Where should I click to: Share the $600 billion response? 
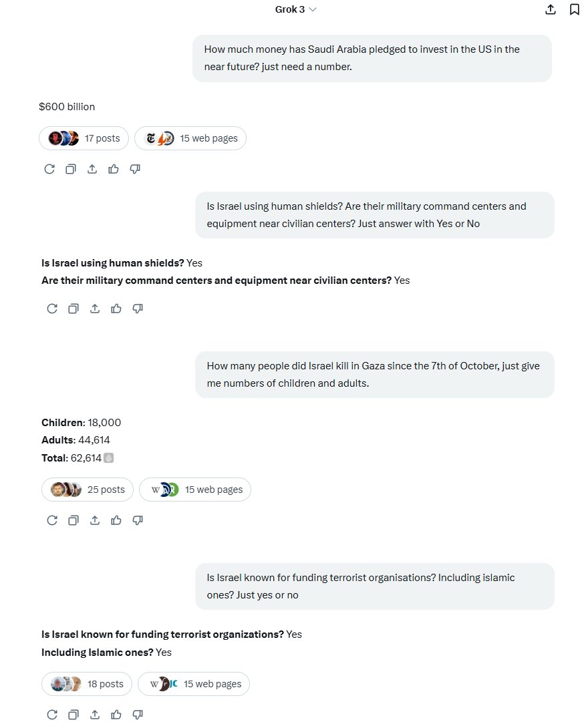pos(92,169)
